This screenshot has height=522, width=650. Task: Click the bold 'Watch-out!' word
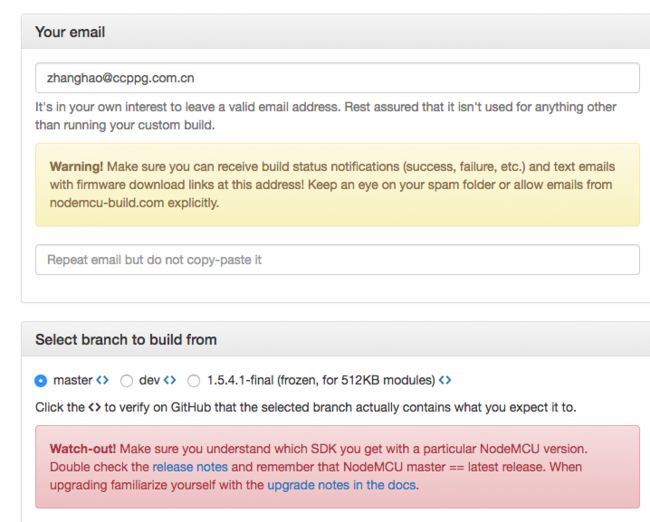pos(83,449)
